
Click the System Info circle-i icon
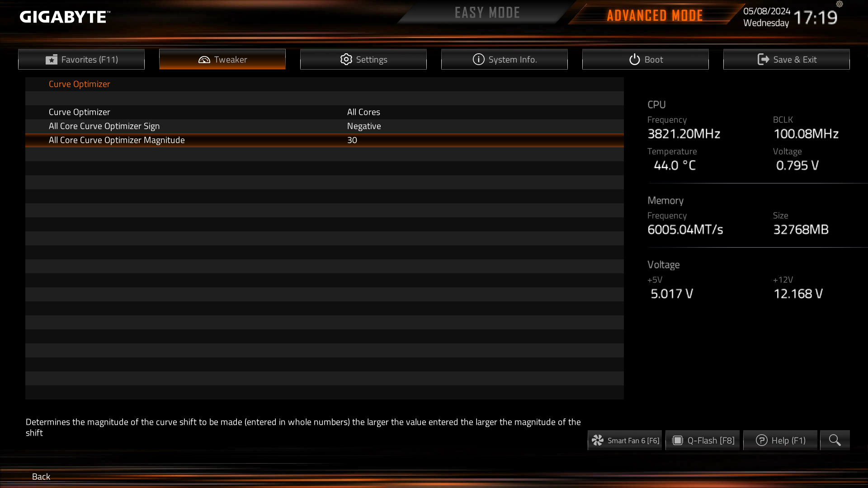pos(479,59)
